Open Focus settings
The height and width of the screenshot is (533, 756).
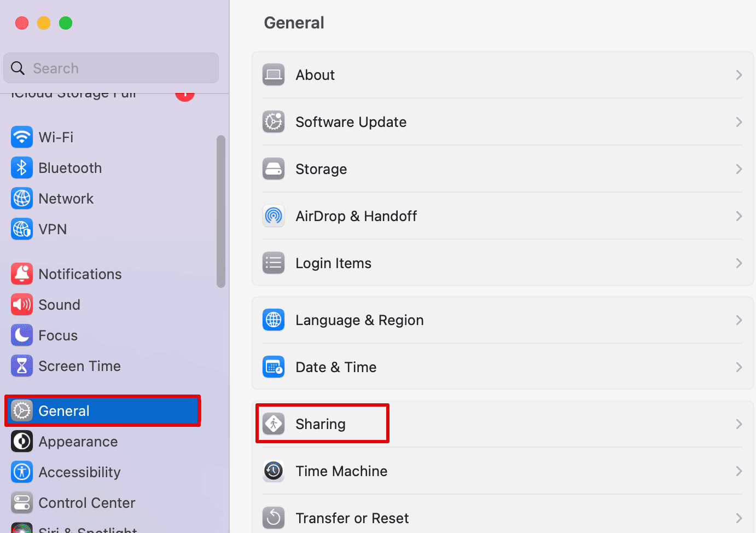56,335
